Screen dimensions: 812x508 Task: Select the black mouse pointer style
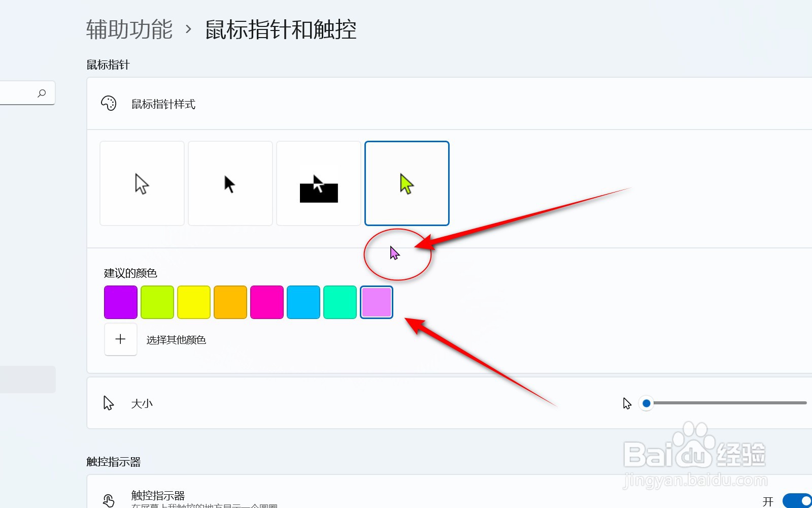[230, 183]
